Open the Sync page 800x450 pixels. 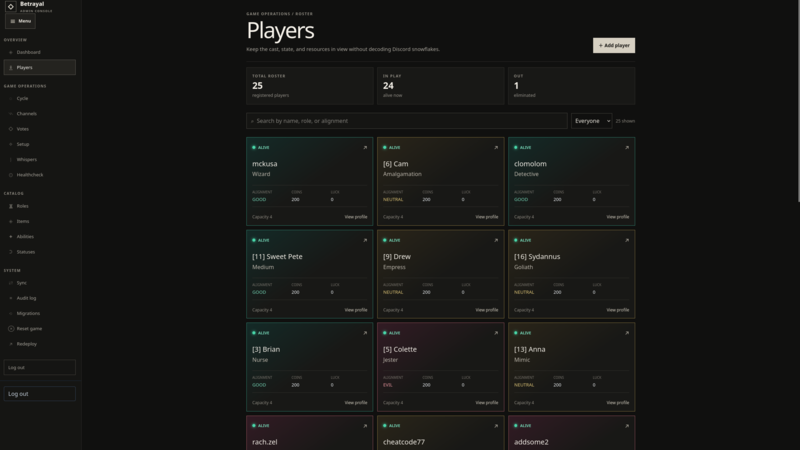39,283
